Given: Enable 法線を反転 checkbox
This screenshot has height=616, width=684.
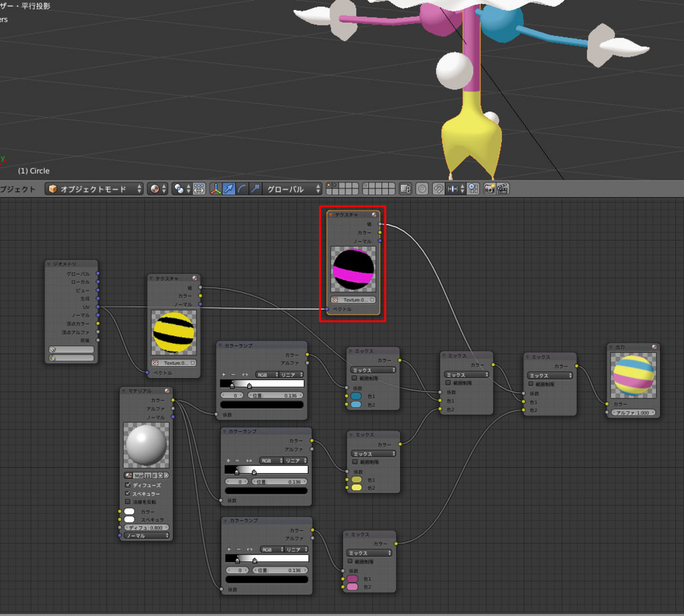Looking at the screenshot, I should pos(128,502).
